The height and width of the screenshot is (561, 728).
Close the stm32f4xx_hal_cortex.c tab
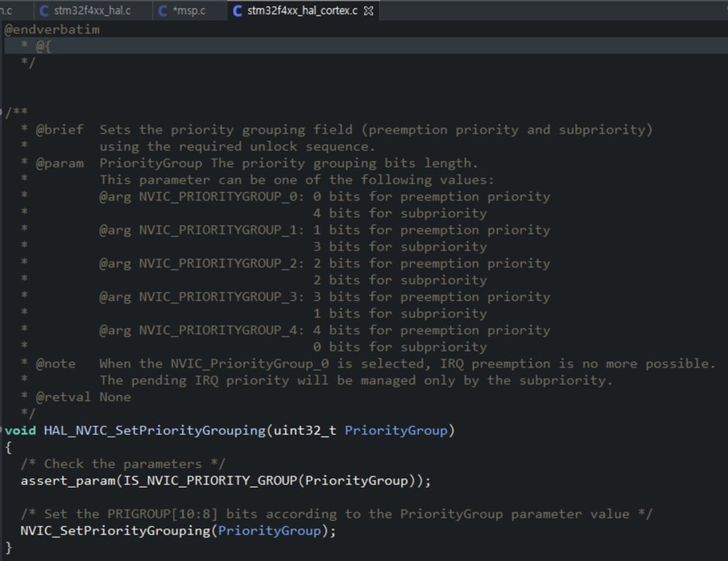[x=368, y=11]
